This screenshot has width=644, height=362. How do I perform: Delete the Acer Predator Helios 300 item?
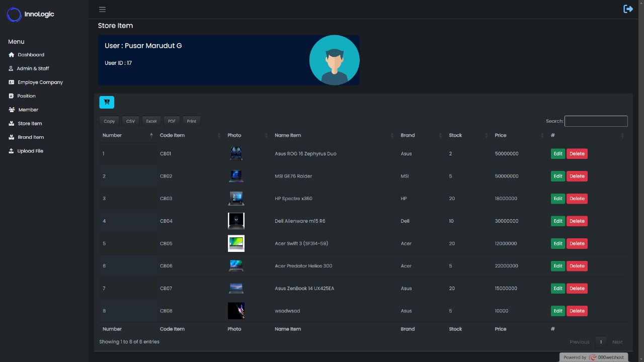pos(577,266)
